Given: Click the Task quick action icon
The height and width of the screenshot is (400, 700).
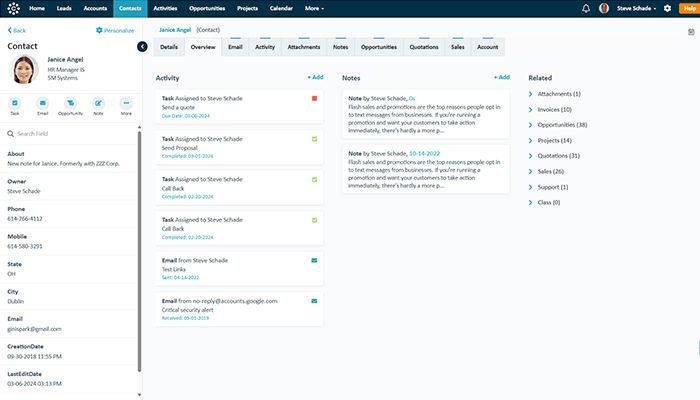Looking at the screenshot, I should (x=15, y=104).
